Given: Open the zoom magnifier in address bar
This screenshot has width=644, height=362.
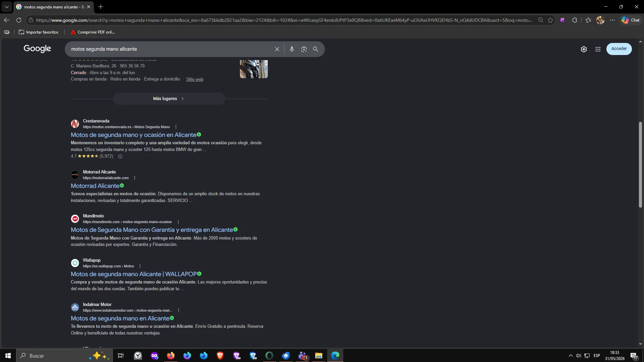Looking at the screenshot, I should click(x=541, y=20).
